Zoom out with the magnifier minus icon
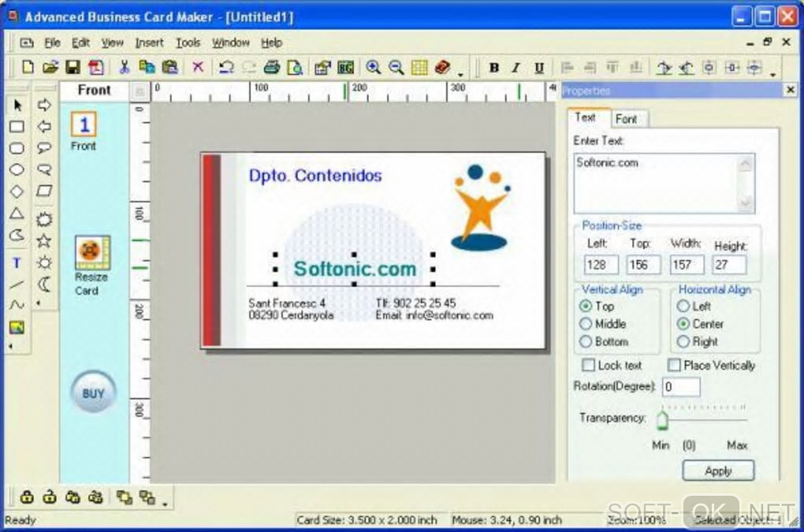The width and height of the screenshot is (804, 532). (x=396, y=67)
